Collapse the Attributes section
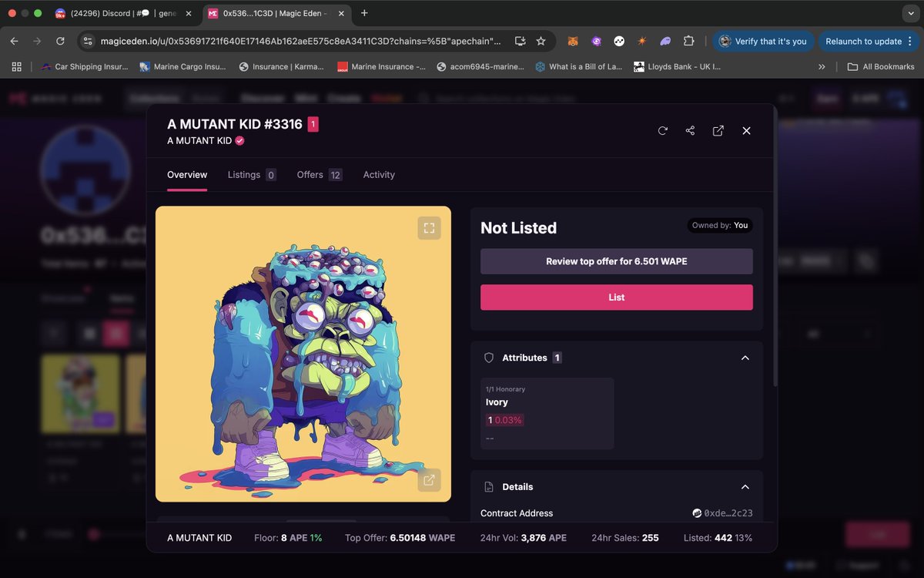This screenshot has height=578, width=924. [x=745, y=358]
